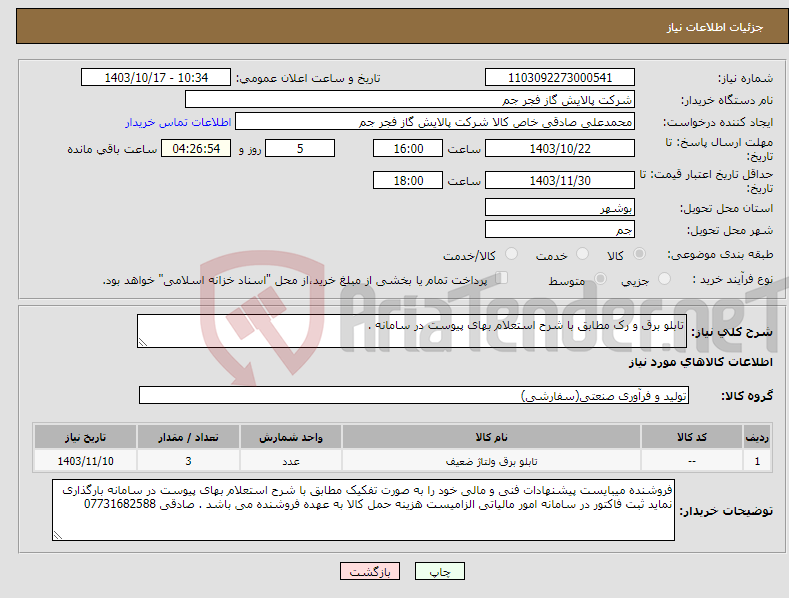Click the remaining days field showing 5
Viewport: 789px width, 598px height.
point(300,148)
